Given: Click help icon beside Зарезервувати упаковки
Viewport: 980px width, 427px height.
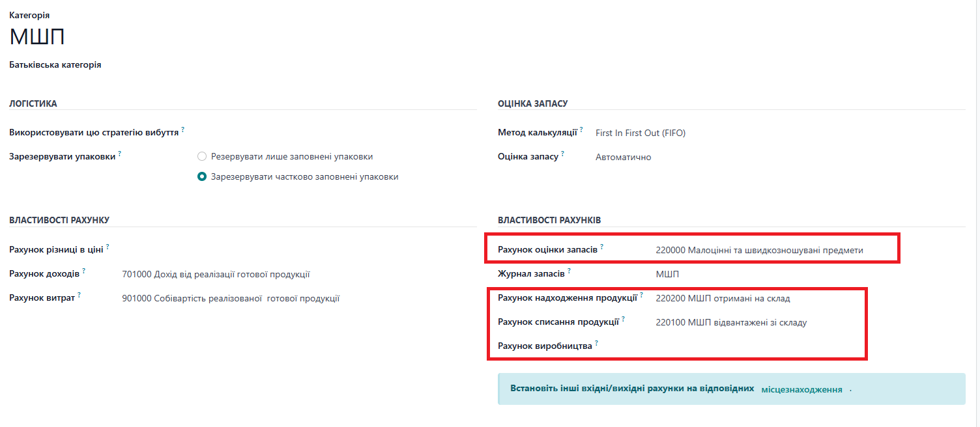Looking at the screenshot, I should [121, 154].
